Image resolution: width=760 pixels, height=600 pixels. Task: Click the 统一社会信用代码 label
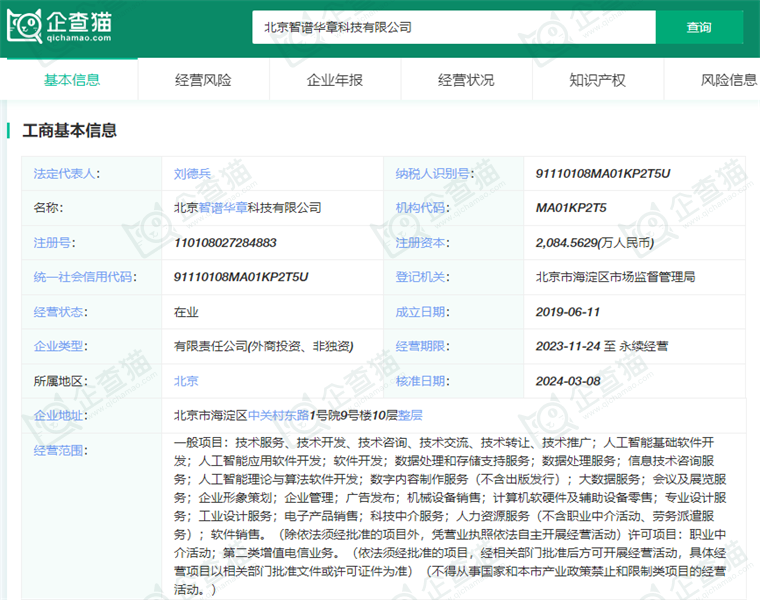pyautogui.click(x=85, y=277)
